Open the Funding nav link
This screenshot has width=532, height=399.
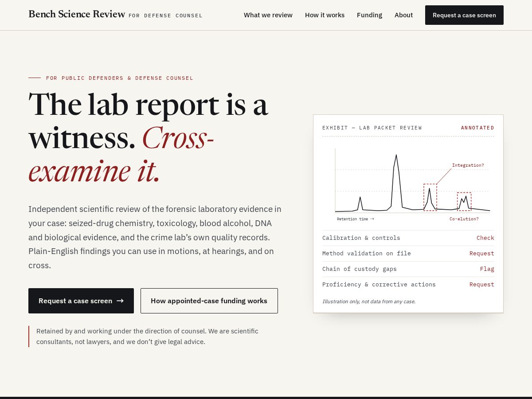[x=369, y=15]
